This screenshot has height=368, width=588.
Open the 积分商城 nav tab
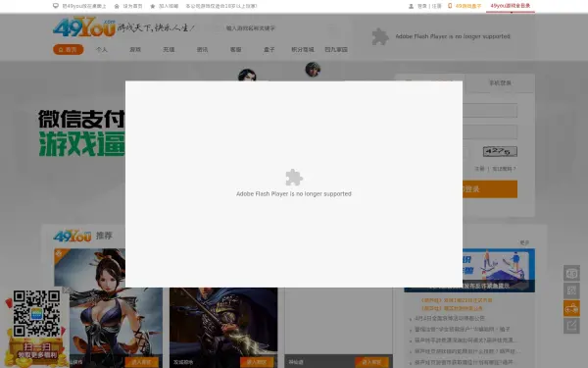point(303,50)
